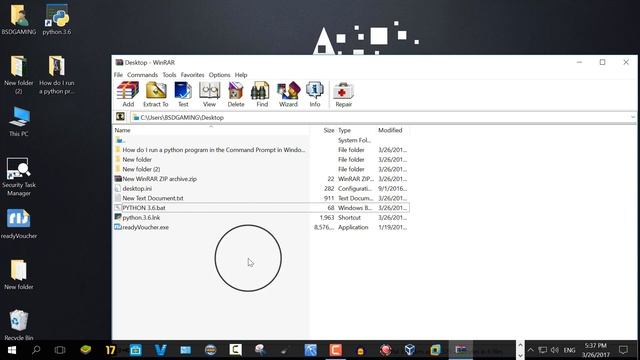Open the Action Center notification icon
This screenshot has height=360, width=640.
[623, 350]
